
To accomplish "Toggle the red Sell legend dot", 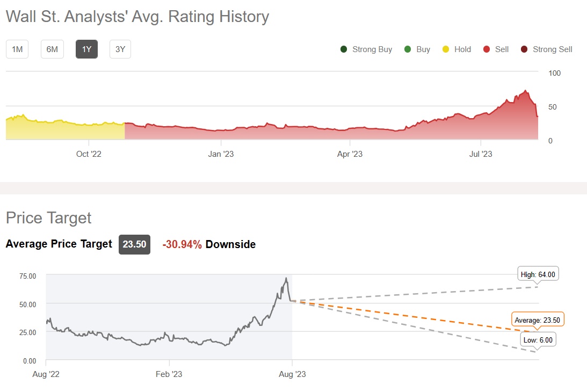I will (487, 49).
